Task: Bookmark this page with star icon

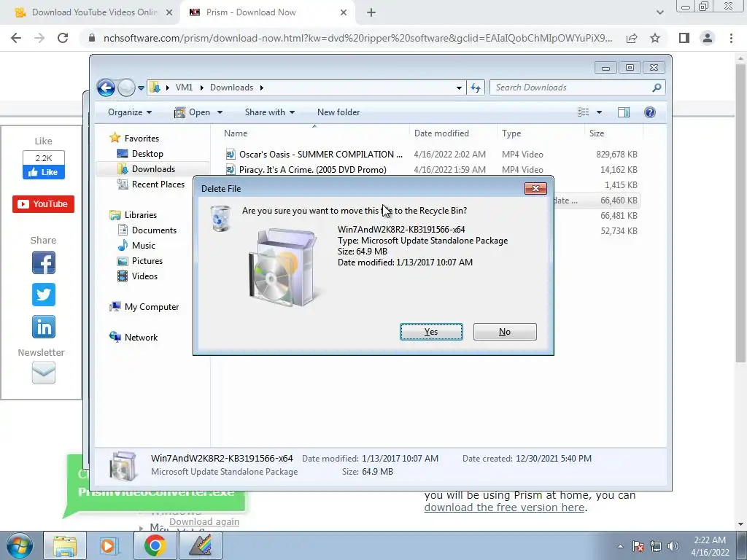Action: [655, 38]
